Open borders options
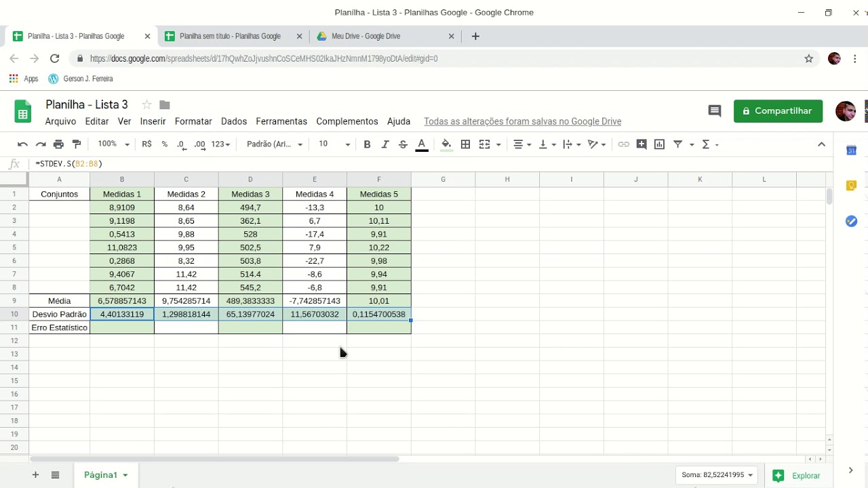Image resolution: width=868 pixels, height=488 pixels. 465,144
